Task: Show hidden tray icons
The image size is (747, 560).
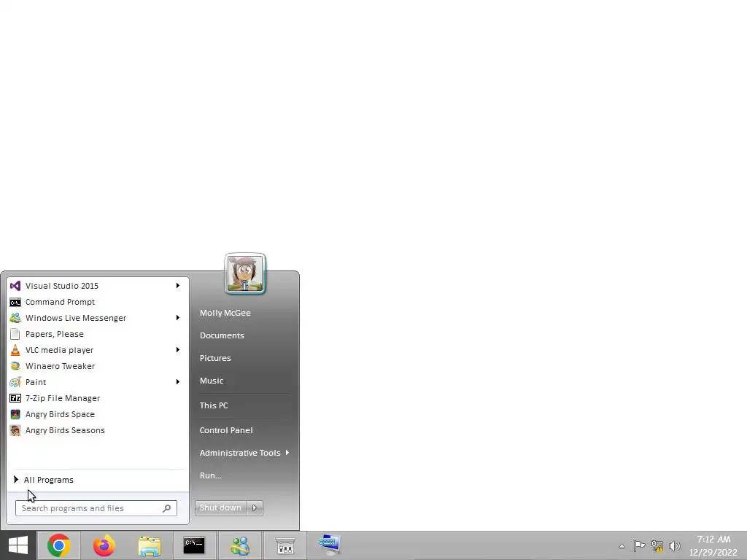Action: click(622, 546)
